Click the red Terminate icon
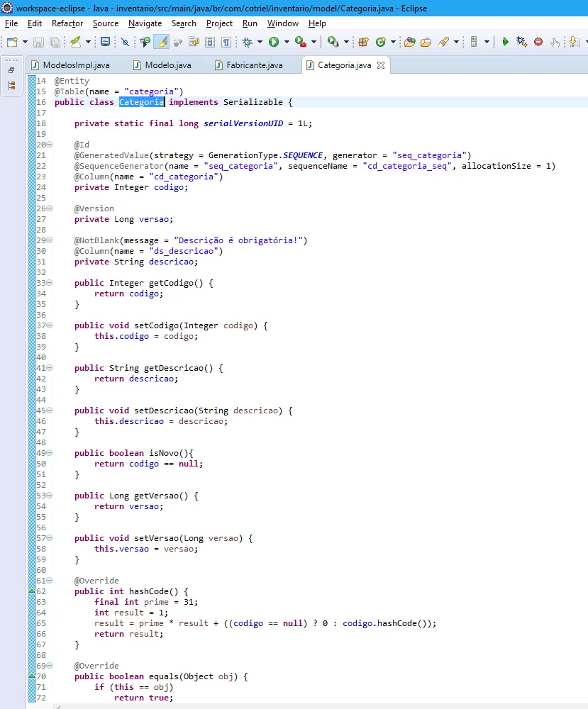Screen dimensions: 588x709 pyautogui.click(x=538, y=42)
